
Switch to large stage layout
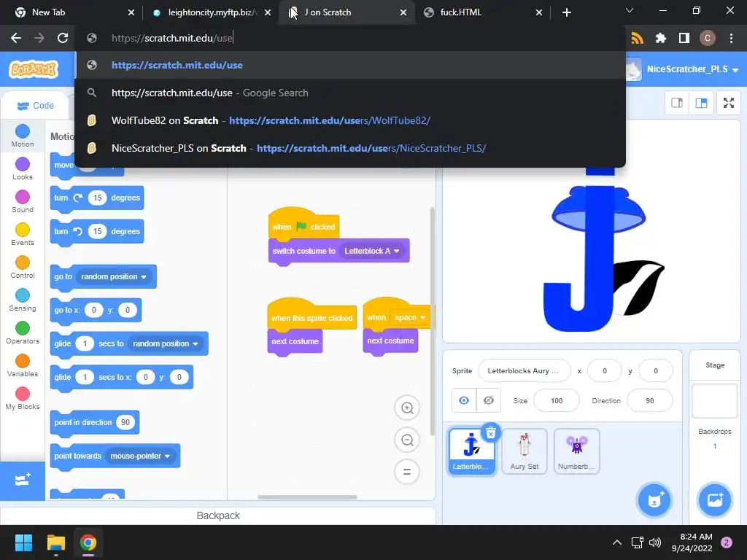[x=701, y=103]
